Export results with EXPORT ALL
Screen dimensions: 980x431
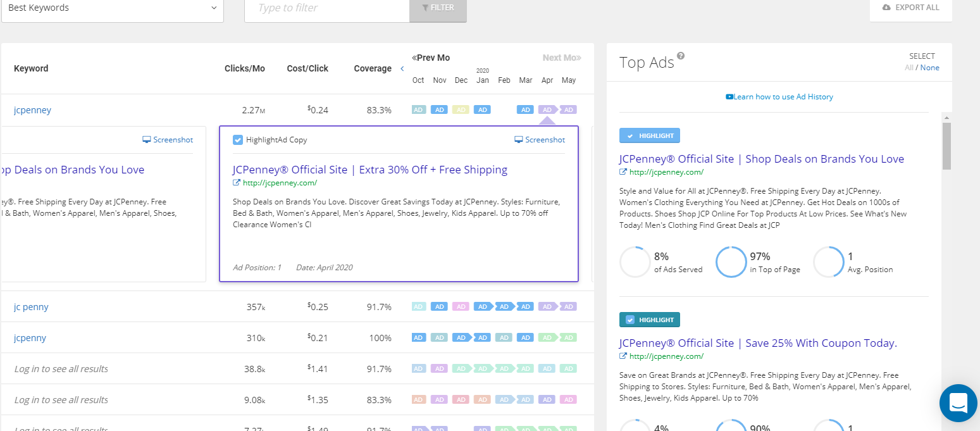[910, 8]
